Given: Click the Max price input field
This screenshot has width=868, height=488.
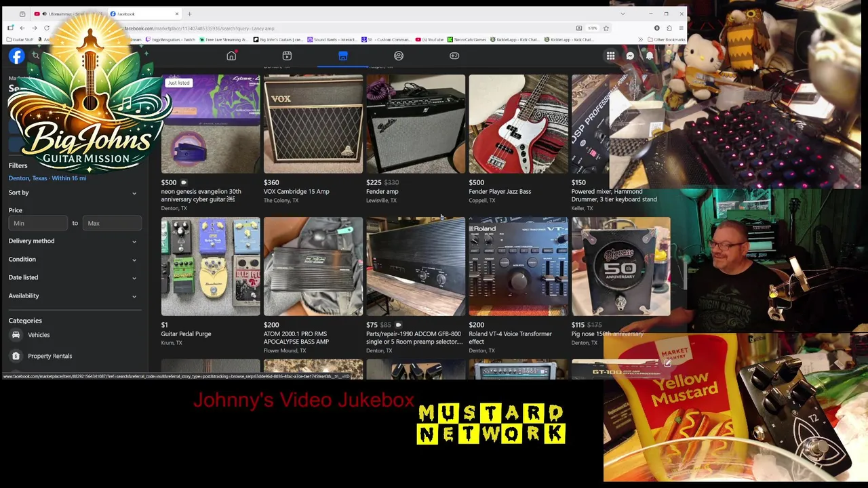Looking at the screenshot, I should click(112, 223).
